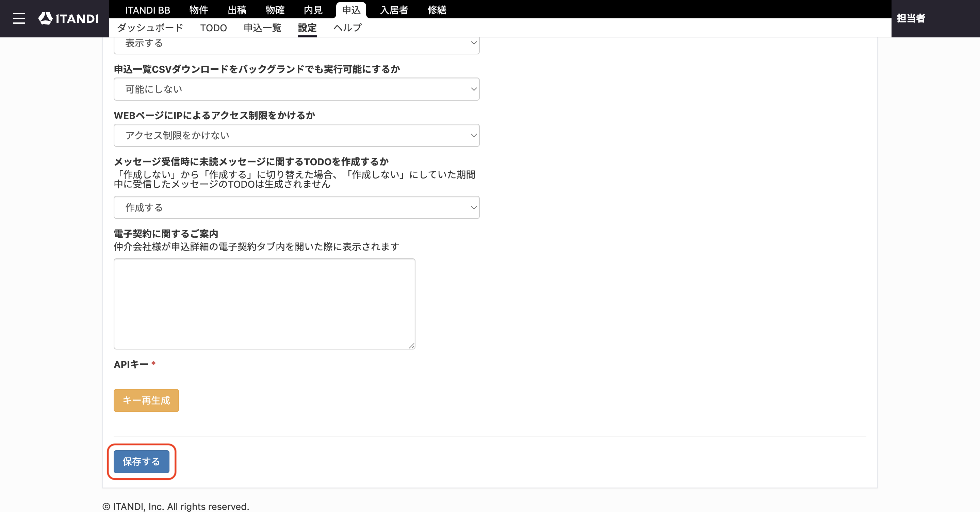This screenshot has height=512, width=980.
Task: Click the WEBページにIP access label
Action: point(215,115)
